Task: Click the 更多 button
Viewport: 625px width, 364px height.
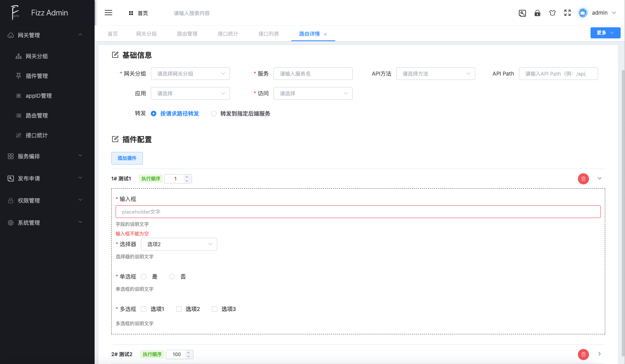Action: [x=605, y=33]
